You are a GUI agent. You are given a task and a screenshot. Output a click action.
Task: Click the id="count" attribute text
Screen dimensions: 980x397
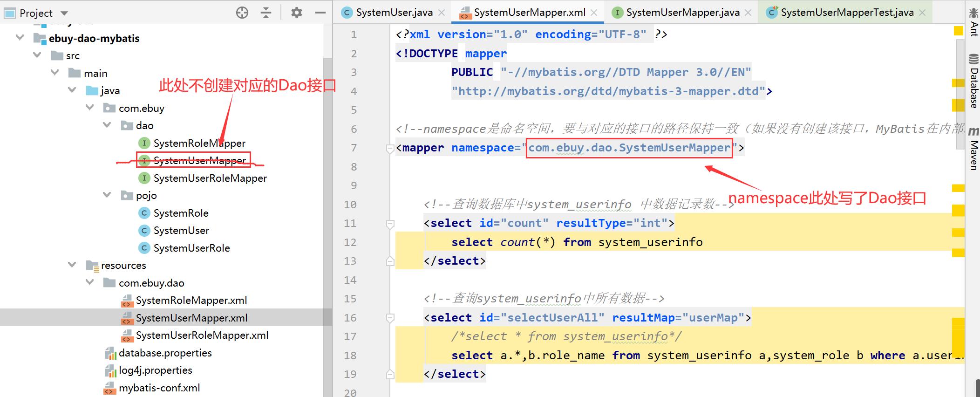click(514, 223)
